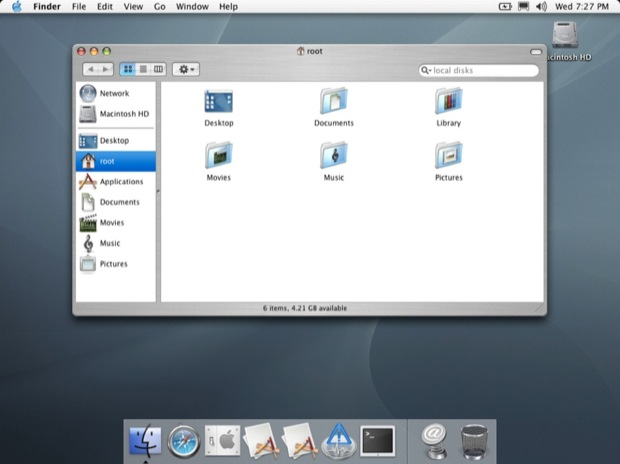The width and height of the screenshot is (620, 464).
Task: Open the File menu
Action: pos(79,7)
